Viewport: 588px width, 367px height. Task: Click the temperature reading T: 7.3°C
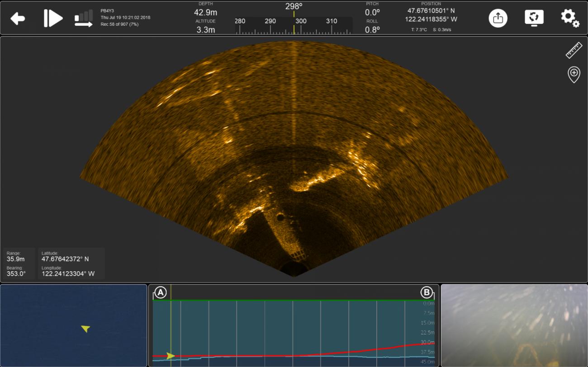[419, 30]
